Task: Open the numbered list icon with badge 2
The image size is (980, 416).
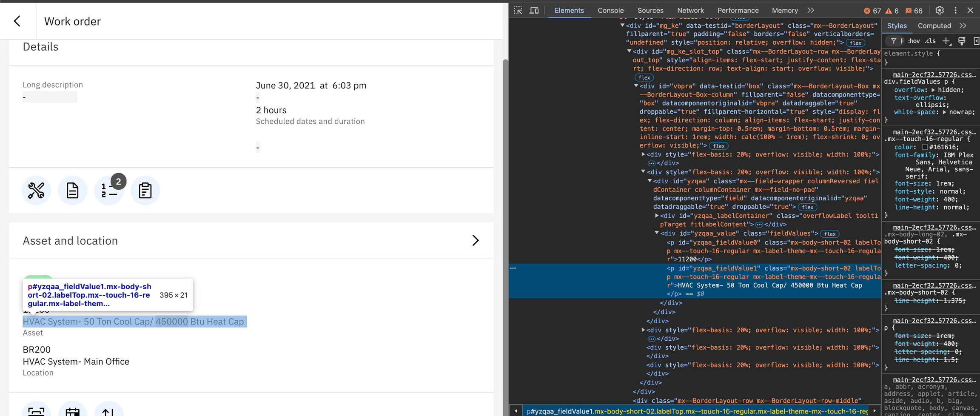Action: 109,190
